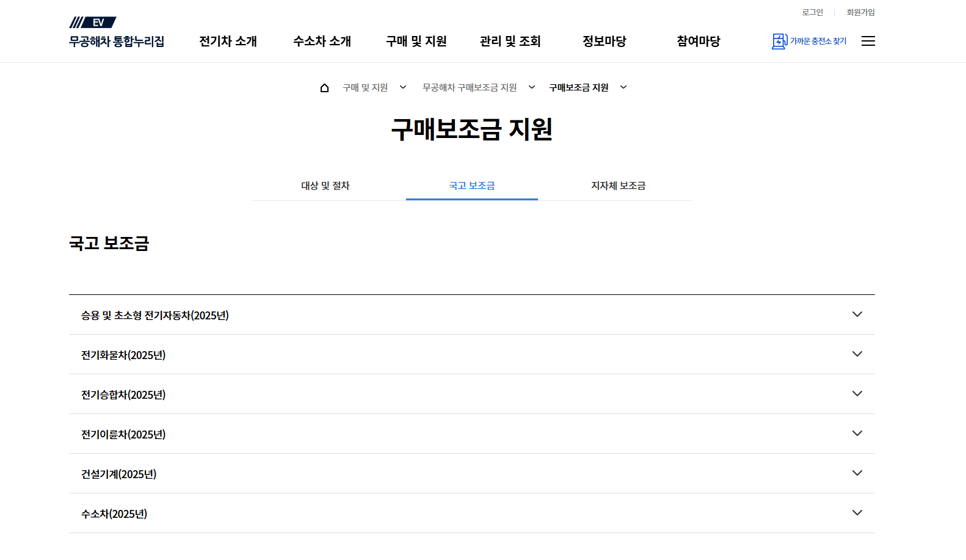
Task: Open the 관리 및 조회 menu
Action: [x=510, y=41]
